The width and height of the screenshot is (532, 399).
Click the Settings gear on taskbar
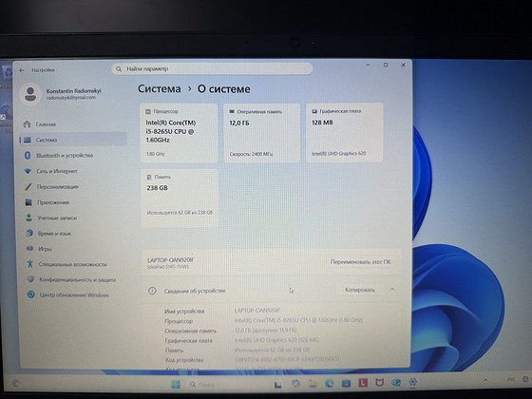[412, 382]
